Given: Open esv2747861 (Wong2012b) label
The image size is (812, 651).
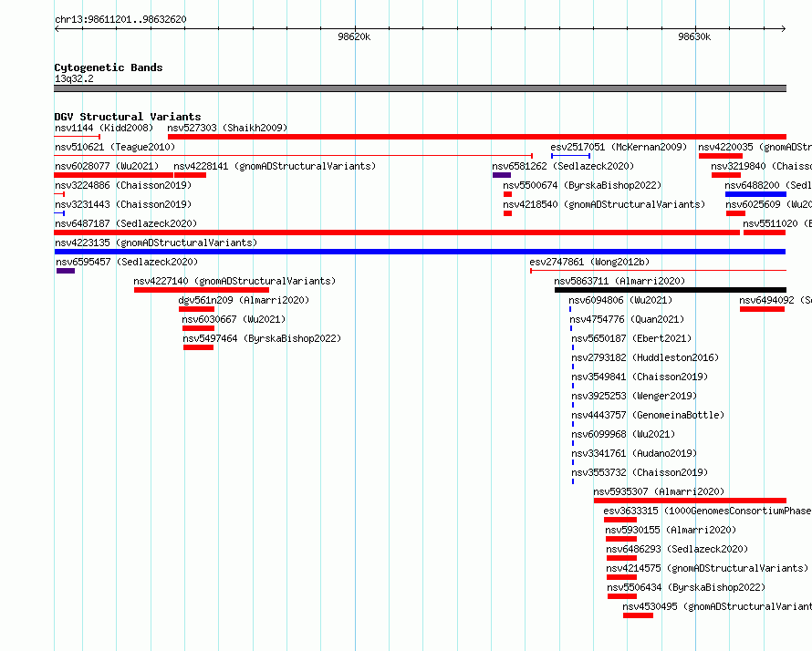Looking at the screenshot, I should [x=589, y=262].
